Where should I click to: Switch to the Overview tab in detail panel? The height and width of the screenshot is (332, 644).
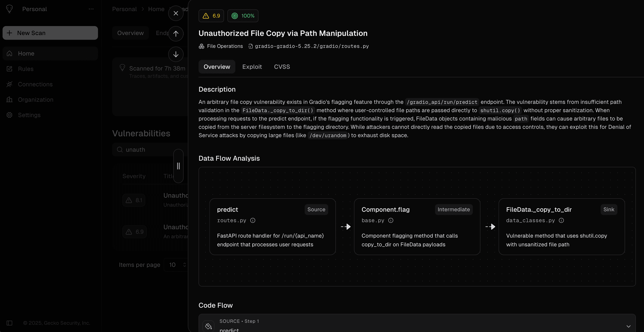point(217,67)
